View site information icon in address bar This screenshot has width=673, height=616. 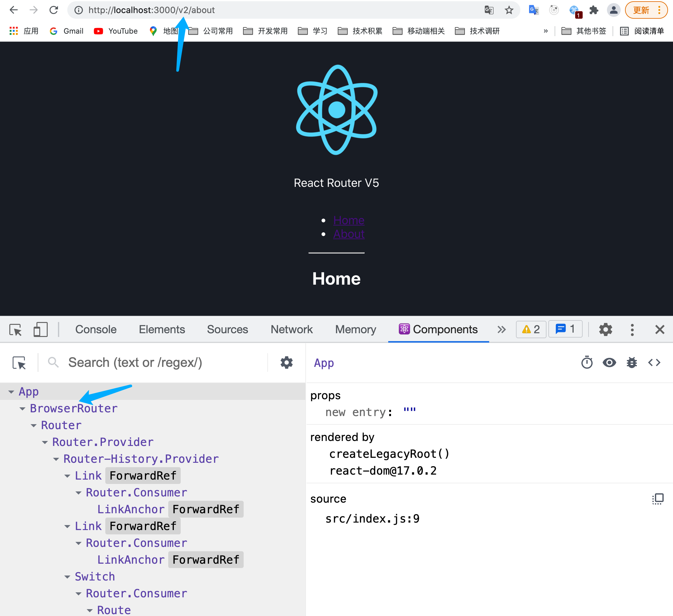[79, 10]
